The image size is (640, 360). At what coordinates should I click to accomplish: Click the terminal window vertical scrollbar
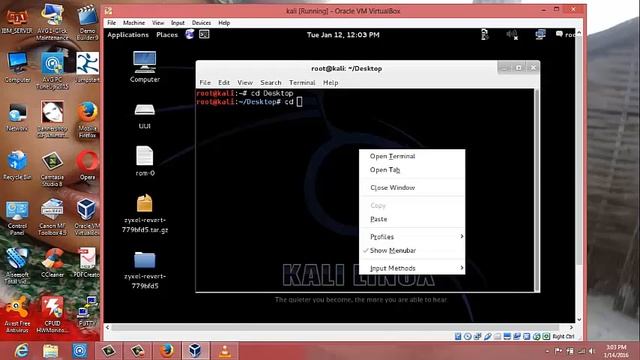pyautogui.click(x=537, y=190)
